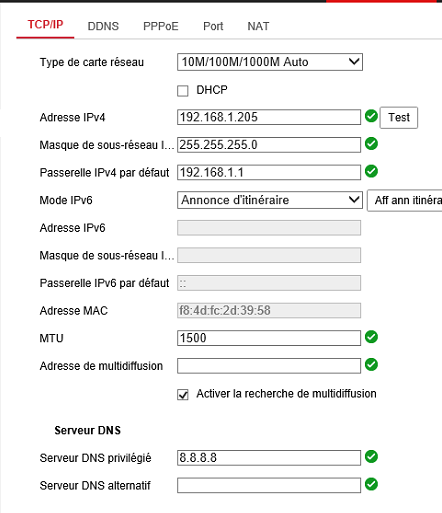Go to the Port tab

(x=213, y=26)
